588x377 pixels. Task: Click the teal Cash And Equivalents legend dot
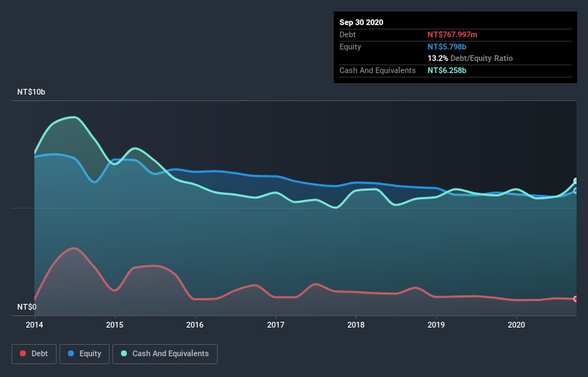(x=124, y=353)
